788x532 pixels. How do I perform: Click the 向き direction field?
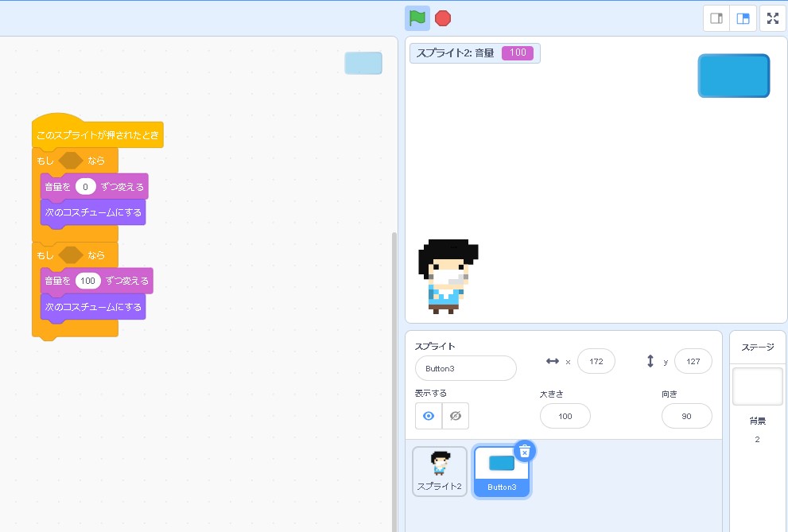[686, 416]
